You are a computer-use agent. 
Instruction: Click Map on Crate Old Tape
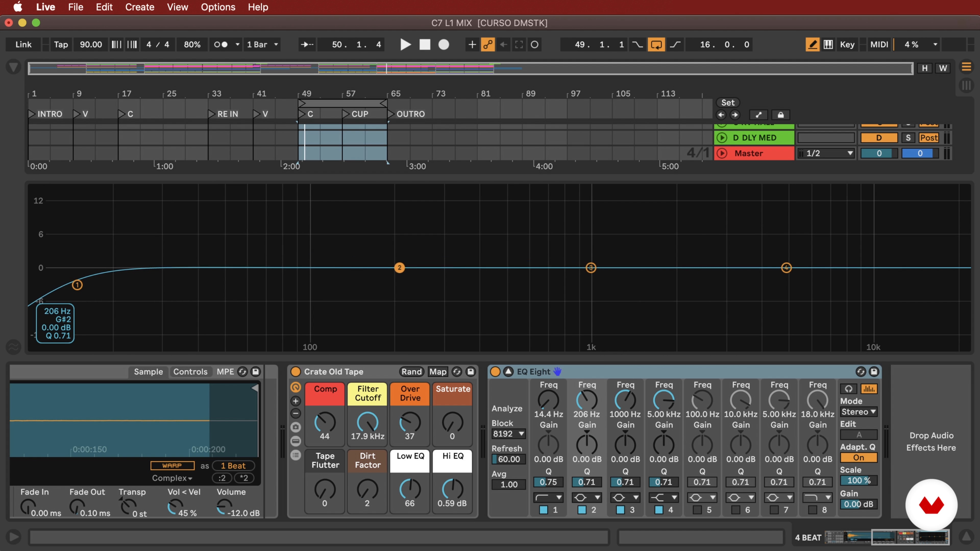(x=437, y=371)
